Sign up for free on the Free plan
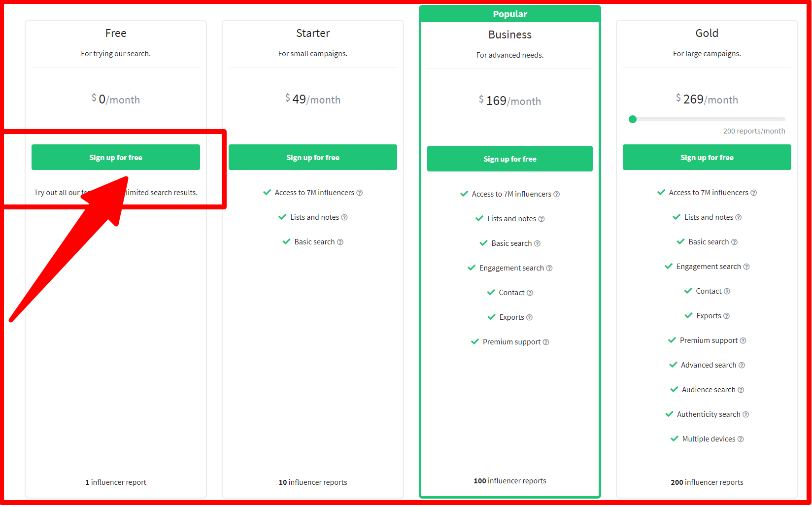 tap(115, 157)
